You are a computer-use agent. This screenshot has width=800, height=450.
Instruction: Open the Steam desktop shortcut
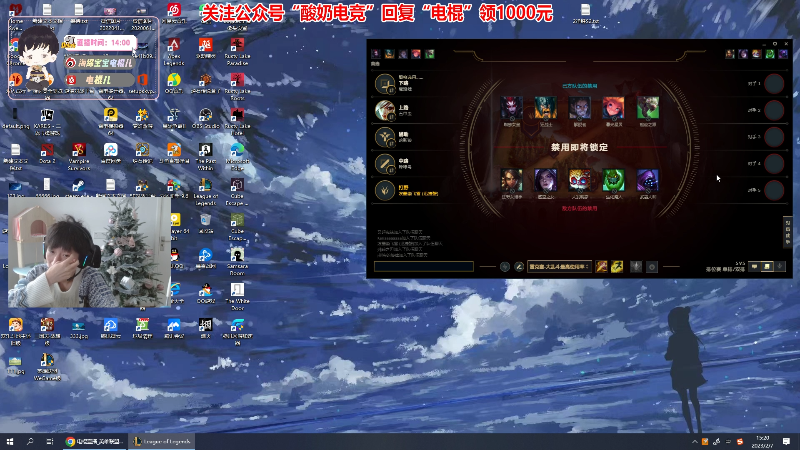(78, 188)
